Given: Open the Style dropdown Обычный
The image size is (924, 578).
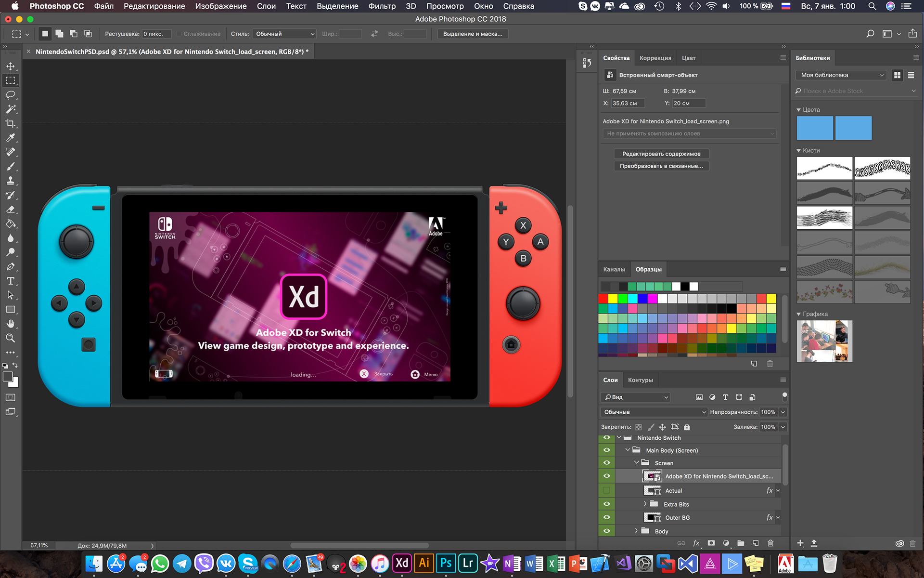Looking at the screenshot, I should pyautogui.click(x=284, y=34).
